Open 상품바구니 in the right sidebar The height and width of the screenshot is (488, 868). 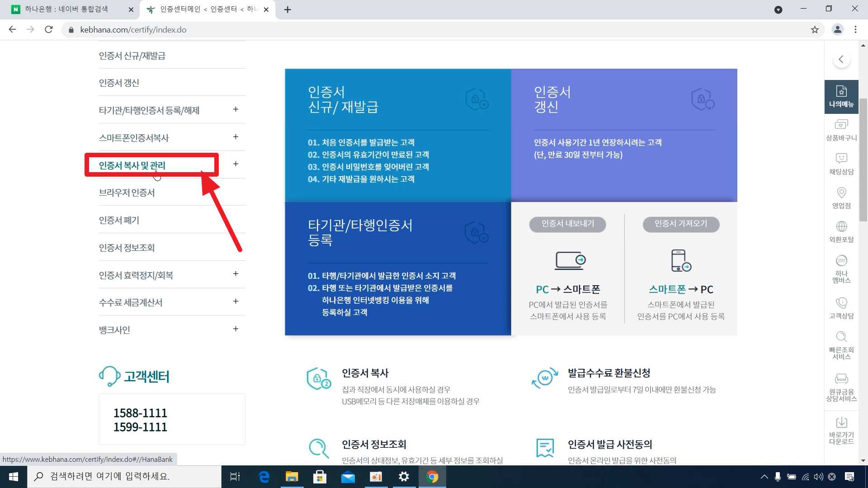(x=841, y=130)
